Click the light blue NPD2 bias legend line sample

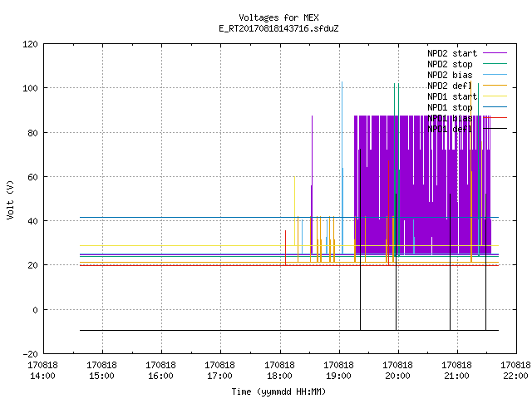tap(495, 74)
